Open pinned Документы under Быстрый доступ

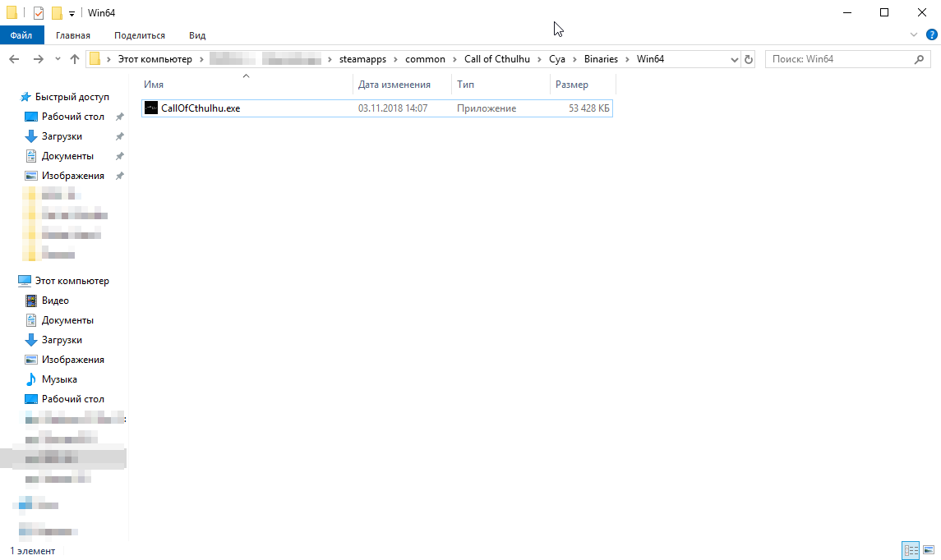click(67, 156)
